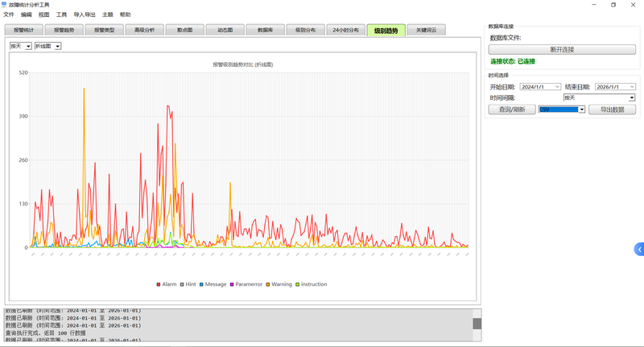Click the Paramerror legend color marker
Viewport: 644px width, 347px height.
click(232, 284)
